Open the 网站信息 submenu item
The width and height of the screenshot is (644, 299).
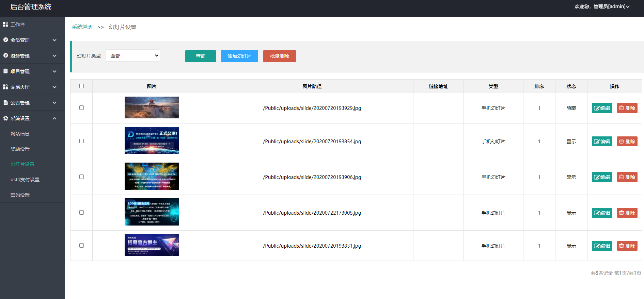(x=20, y=134)
